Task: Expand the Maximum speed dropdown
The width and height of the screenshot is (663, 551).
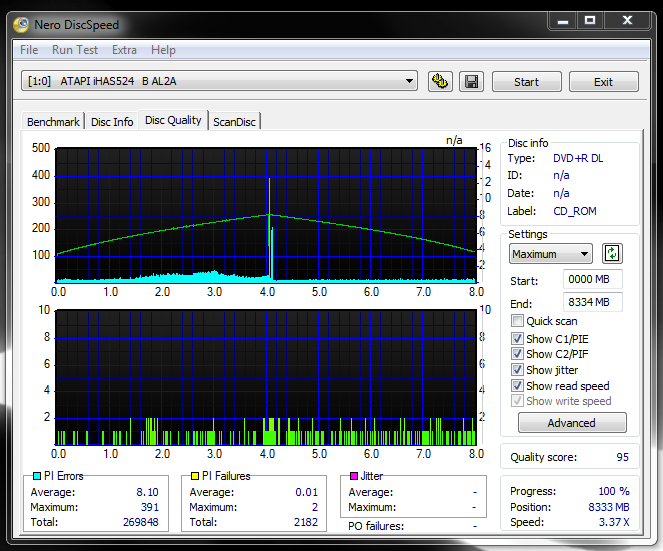Action: click(x=550, y=254)
